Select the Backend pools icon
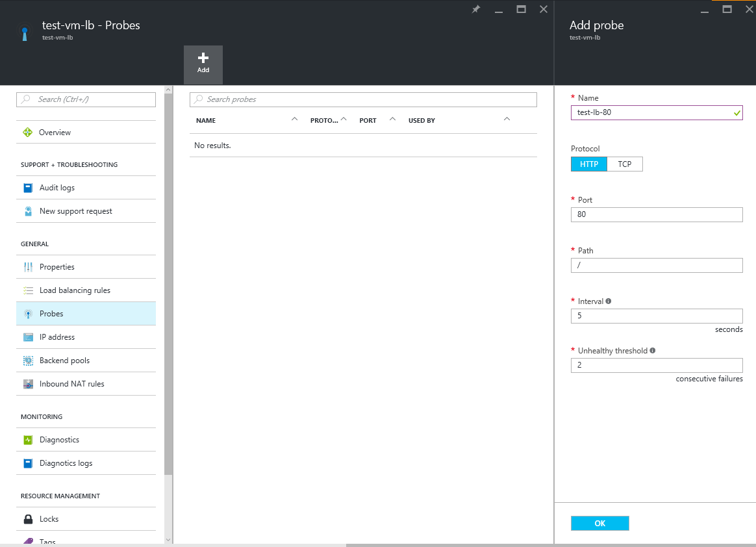This screenshot has height=547, width=756. (28, 361)
